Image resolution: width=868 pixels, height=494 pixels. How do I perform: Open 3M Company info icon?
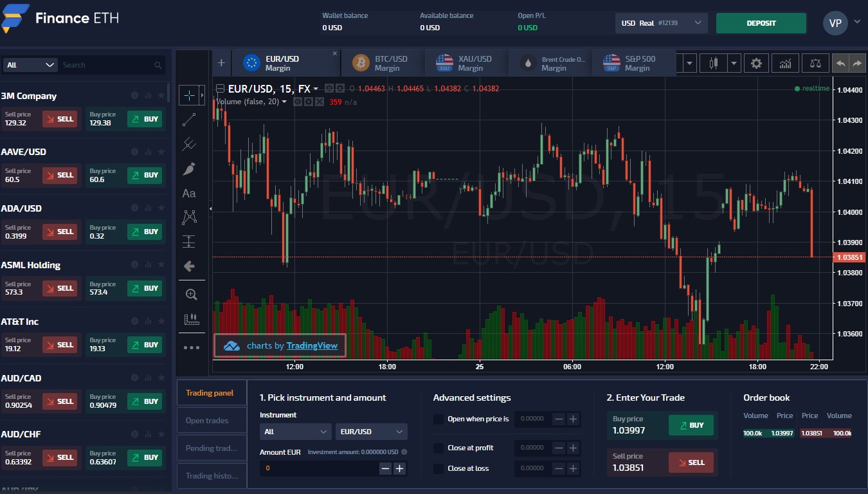click(x=134, y=96)
